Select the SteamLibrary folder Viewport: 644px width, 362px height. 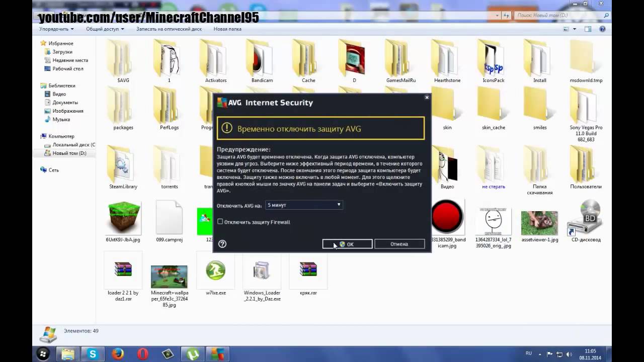[123, 167]
